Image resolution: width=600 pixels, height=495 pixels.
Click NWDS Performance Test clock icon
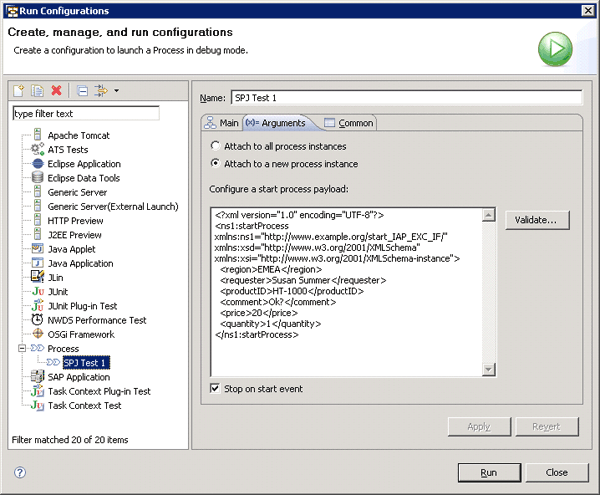click(x=38, y=320)
